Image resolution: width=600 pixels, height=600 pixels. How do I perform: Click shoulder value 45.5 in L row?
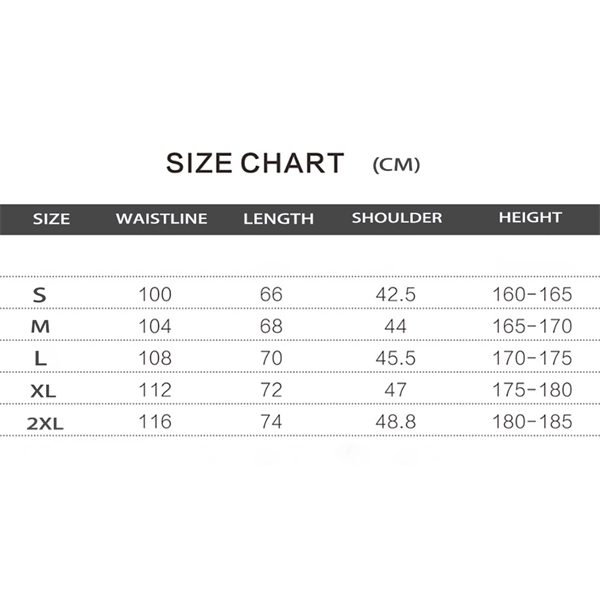[393, 358]
